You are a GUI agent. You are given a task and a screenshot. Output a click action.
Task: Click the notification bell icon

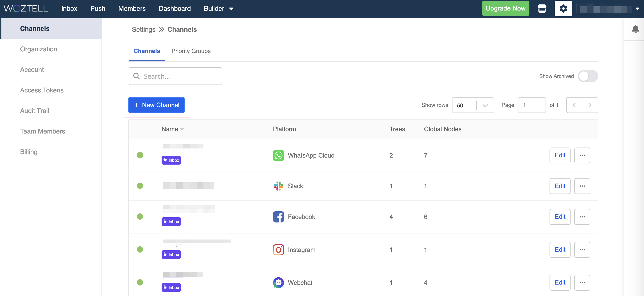pos(635,29)
